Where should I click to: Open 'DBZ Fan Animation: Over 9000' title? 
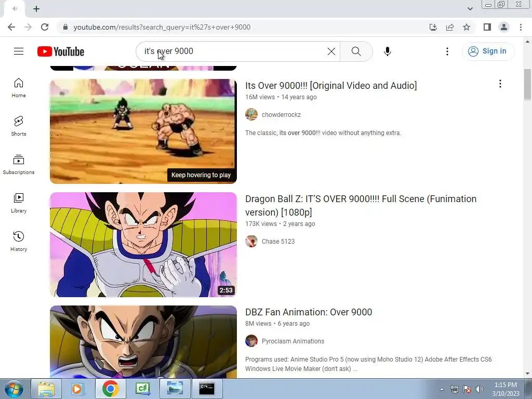click(x=309, y=312)
